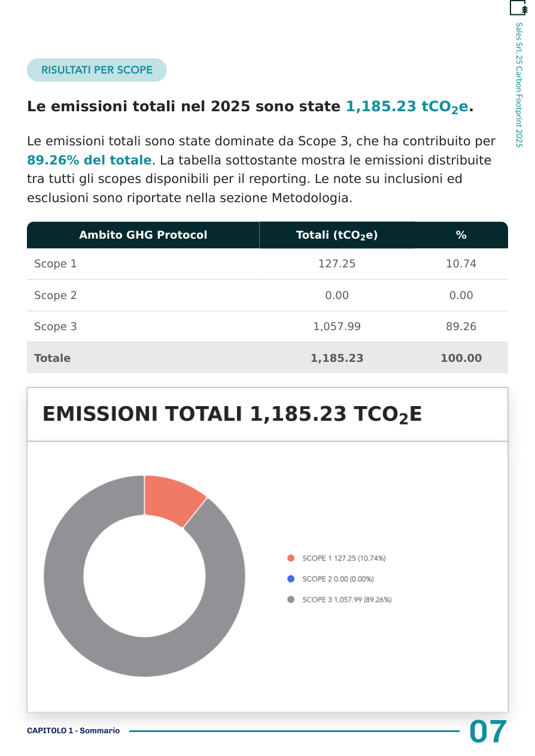This screenshot has width=535, height=756.
Task: Click the orange SCOPE 1 legend dot
Action: point(291,558)
